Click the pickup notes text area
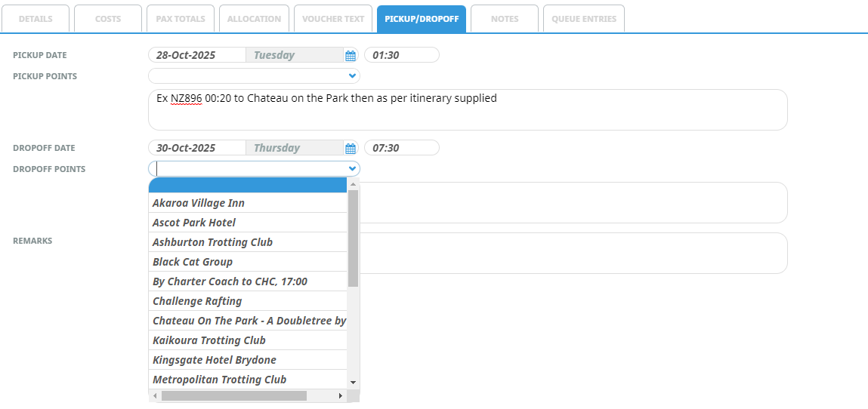This screenshot has width=868, height=409. point(468,110)
